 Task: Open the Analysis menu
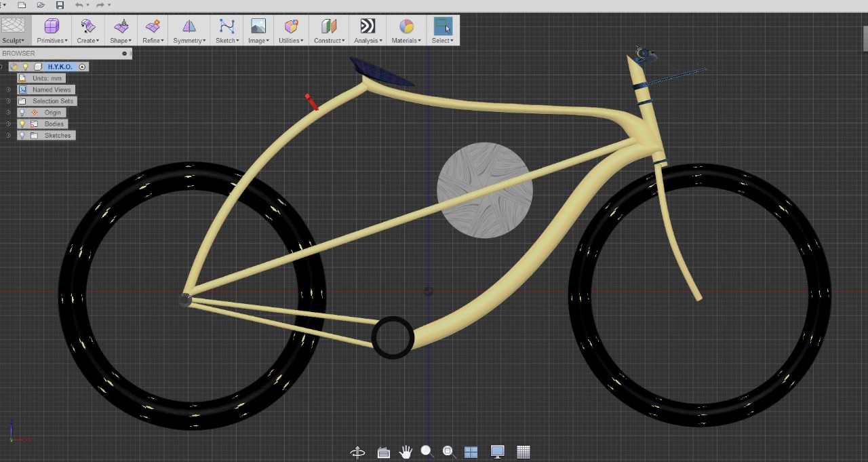pyautogui.click(x=368, y=41)
